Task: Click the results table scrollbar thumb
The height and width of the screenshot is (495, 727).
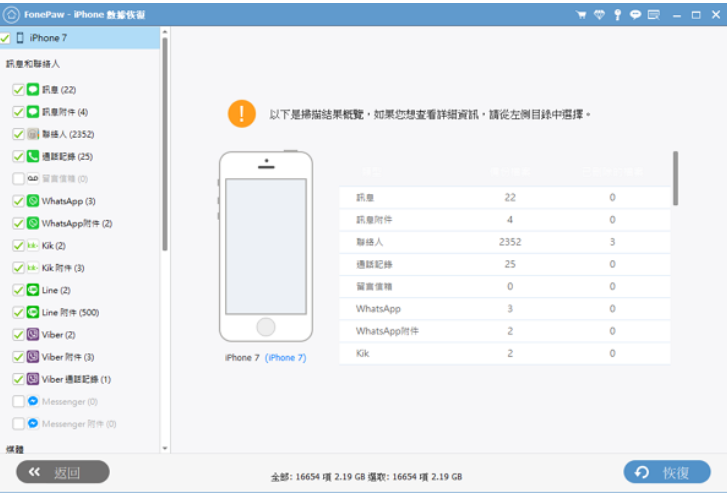Action: 676,178
